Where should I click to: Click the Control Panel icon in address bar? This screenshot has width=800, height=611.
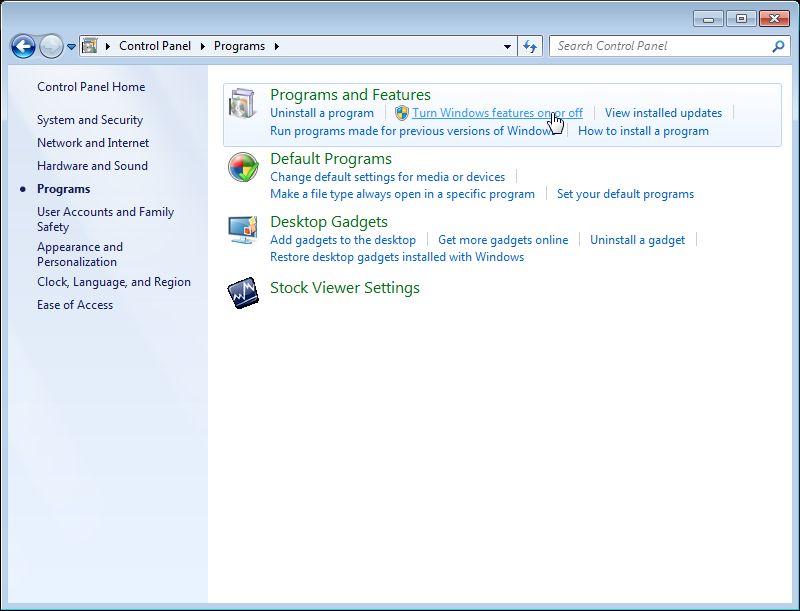pos(90,46)
